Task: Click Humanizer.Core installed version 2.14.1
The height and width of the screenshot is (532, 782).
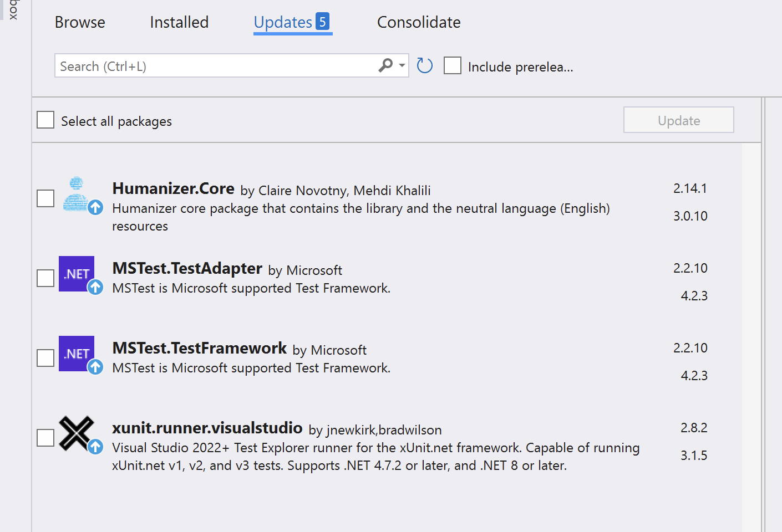Action: (690, 188)
